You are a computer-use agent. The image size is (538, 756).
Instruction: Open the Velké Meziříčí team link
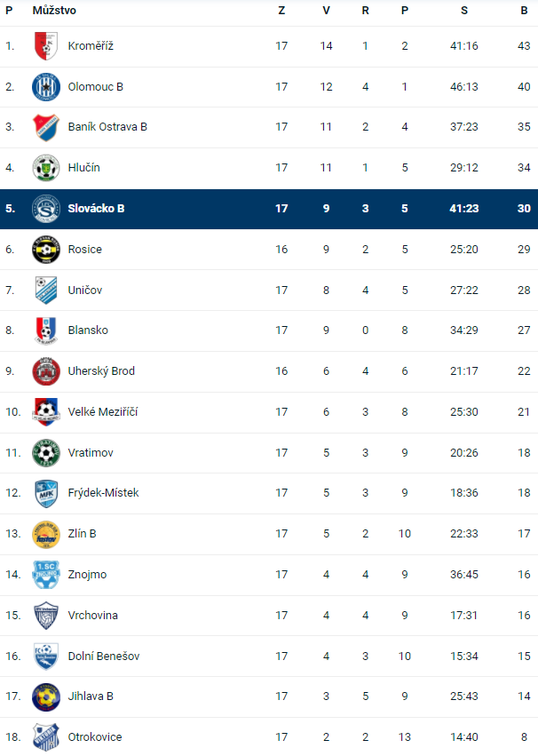(103, 412)
